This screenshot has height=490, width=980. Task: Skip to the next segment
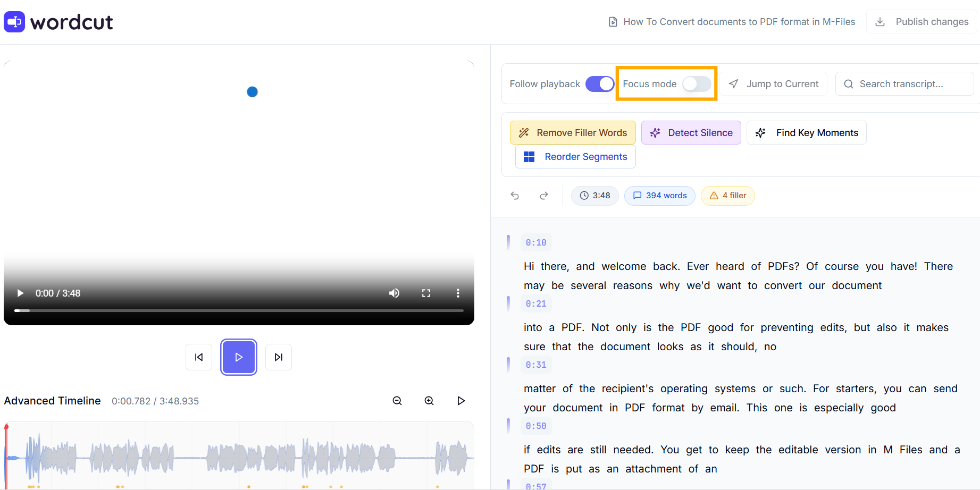(279, 357)
